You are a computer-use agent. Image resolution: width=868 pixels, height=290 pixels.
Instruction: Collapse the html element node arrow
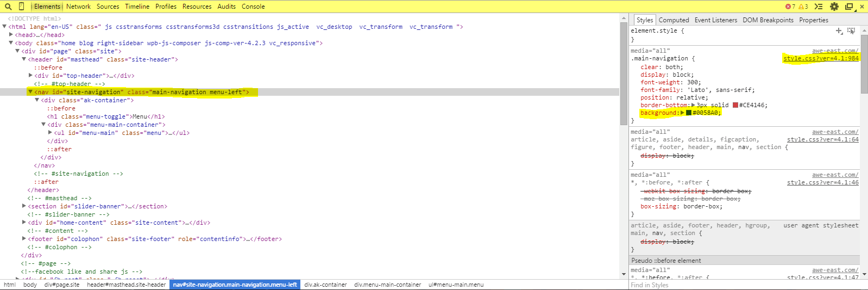(4, 27)
